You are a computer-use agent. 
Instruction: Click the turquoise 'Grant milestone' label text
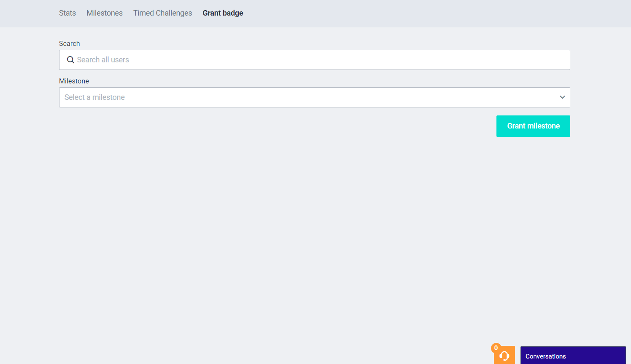(x=533, y=126)
